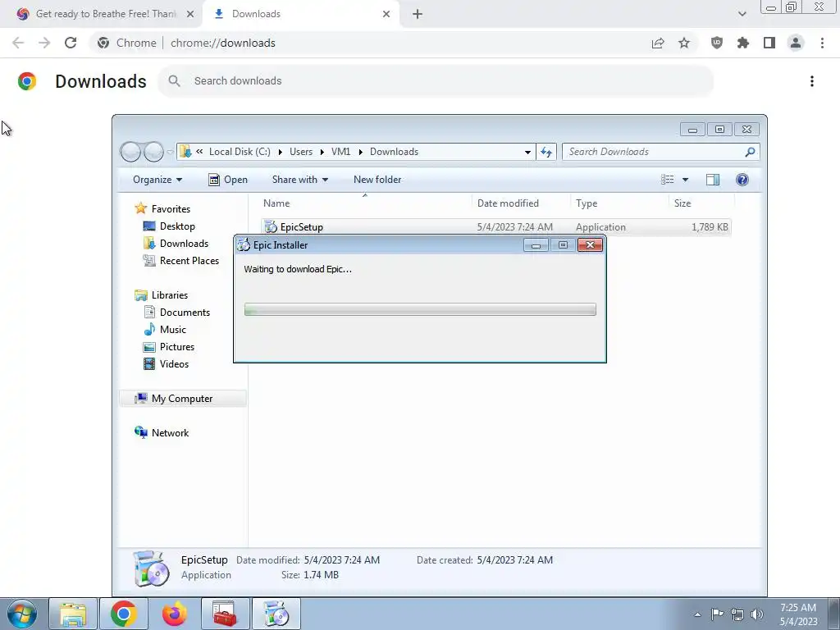This screenshot has width=840, height=630.
Task: Expand the arrow after Users in breadcrumb
Action: tap(322, 152)
